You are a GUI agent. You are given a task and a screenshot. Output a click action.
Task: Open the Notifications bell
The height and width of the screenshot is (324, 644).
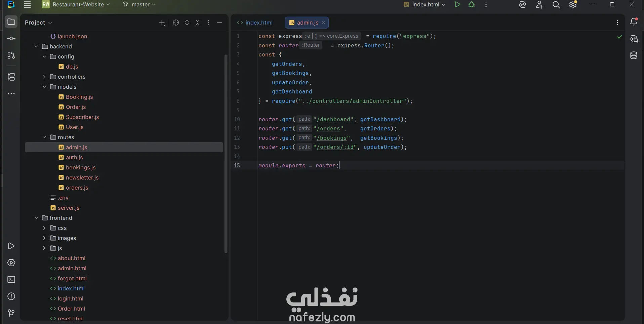634,22
